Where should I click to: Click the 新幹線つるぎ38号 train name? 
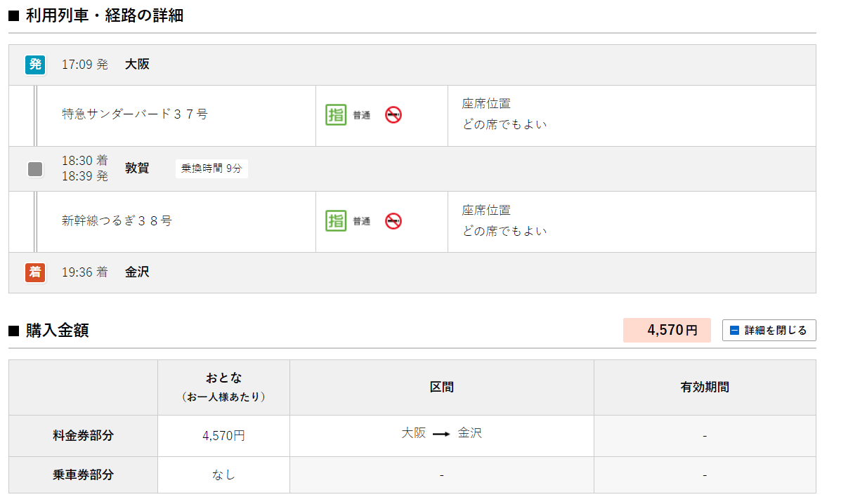(x=117, y=221)
